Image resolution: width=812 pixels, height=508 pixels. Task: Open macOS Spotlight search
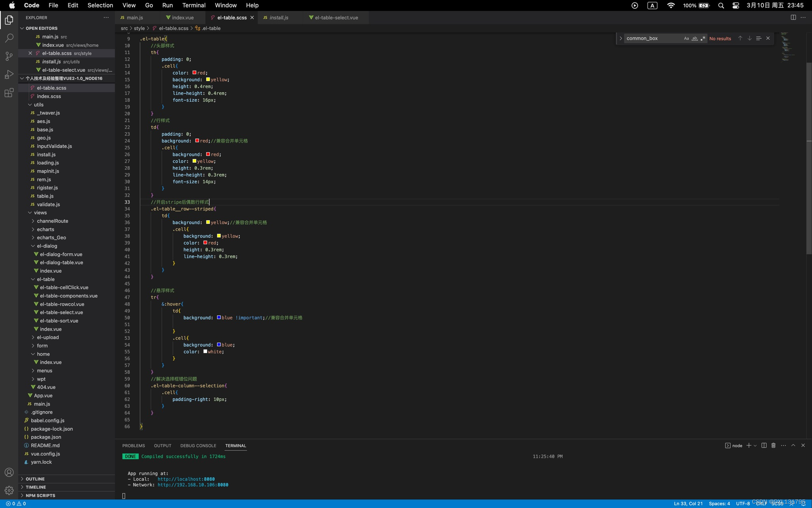point(721,5)
